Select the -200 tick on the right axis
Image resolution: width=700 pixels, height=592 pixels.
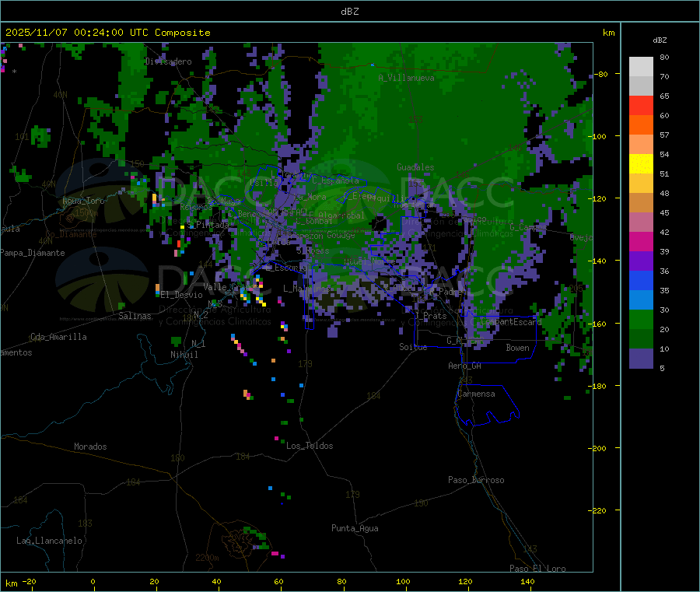[598, 448]
